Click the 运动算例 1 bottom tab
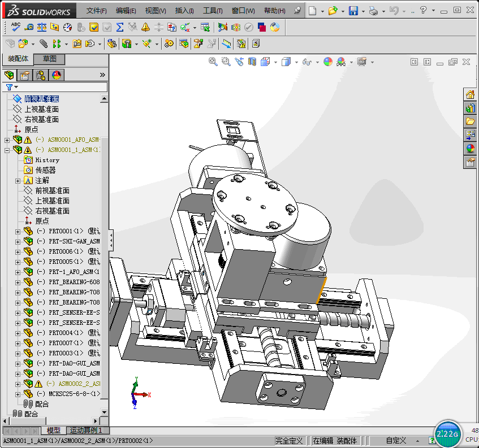 pos(86,430)
